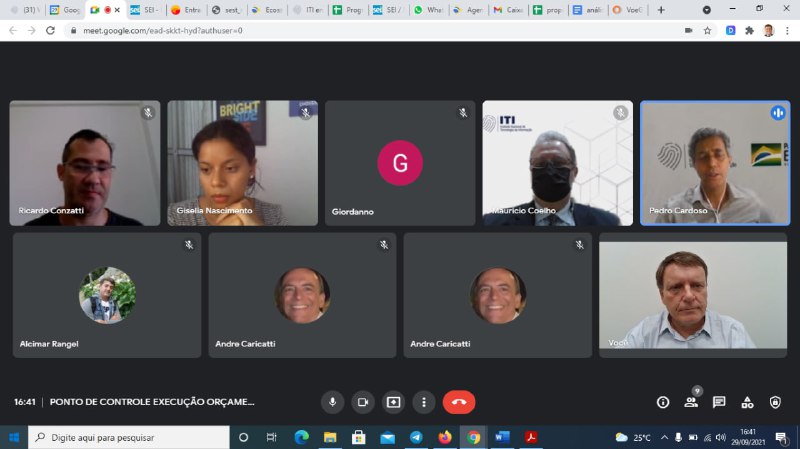Screen dimensions: 800x449
Task: Open the more options three-dot menu
Action: click(424, 402)
